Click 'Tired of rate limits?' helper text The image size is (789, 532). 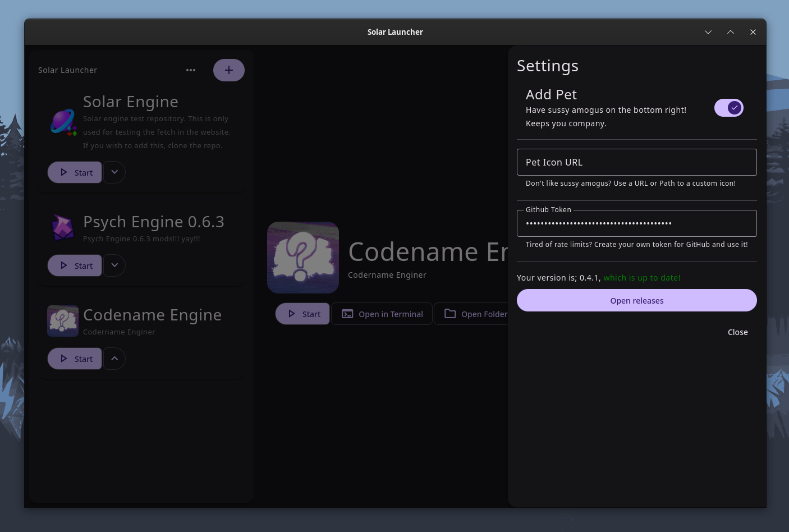coord(637,244)
